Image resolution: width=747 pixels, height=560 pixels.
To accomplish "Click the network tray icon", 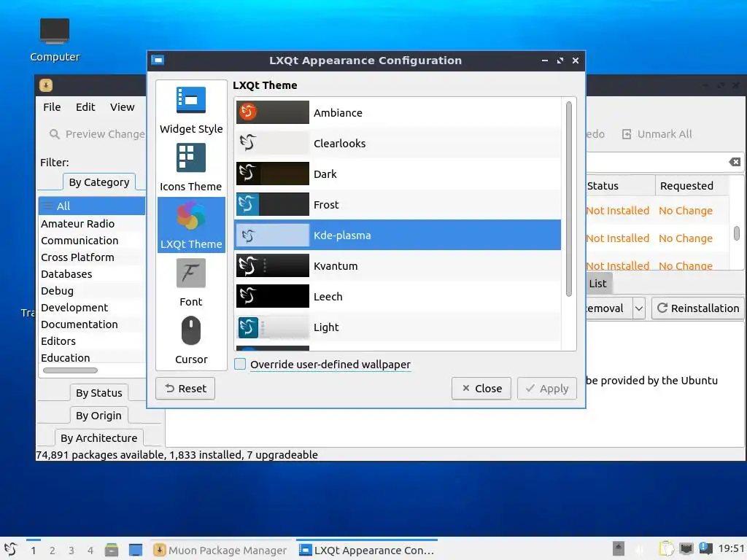I will pyautogui.click(x=686, y=548).
